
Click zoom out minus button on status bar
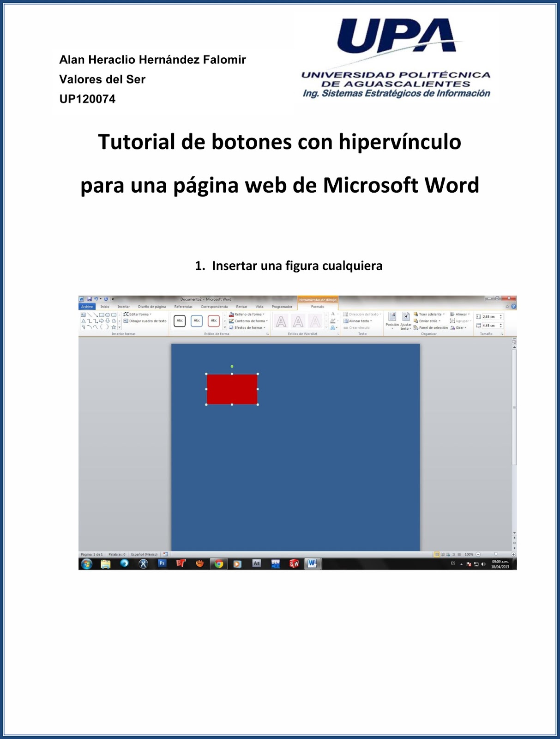[478, 554]
